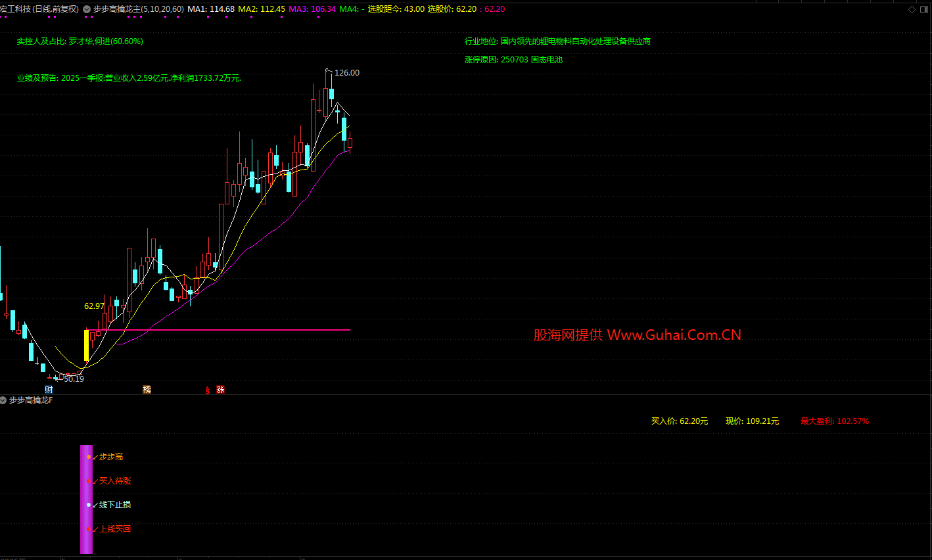The width and height of the screenshot is (932, 560).
Task: Open the 步步高擒龙主 indicator dropdown arrow
Action: pos(87,9)
